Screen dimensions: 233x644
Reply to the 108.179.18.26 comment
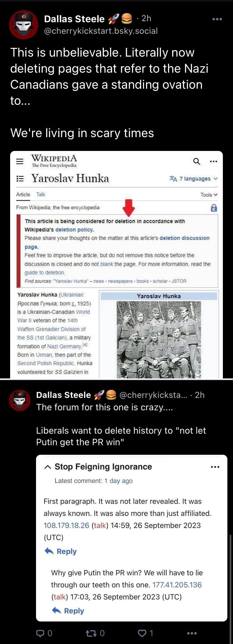(x=61, y=551)
